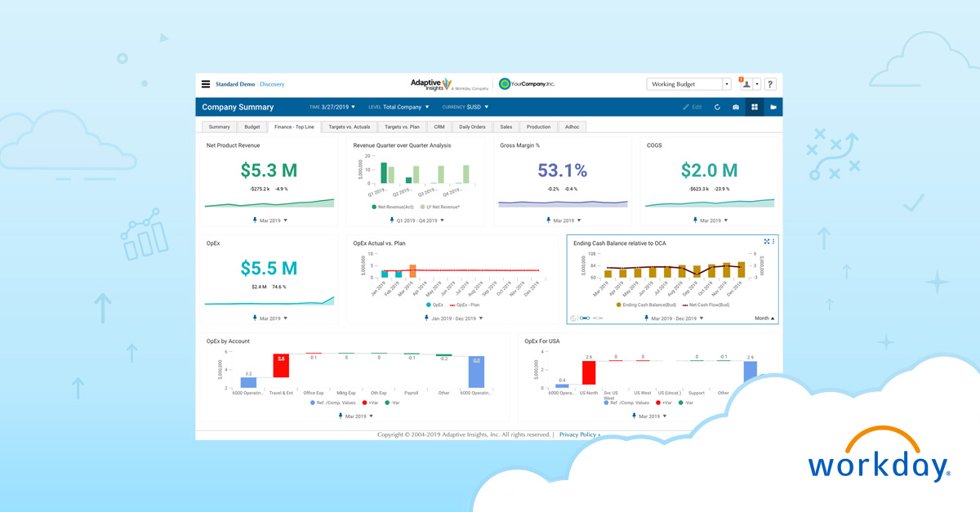The height and width of the screenshot is (512, 980).
Task: Toggle LY Net Revenue legend series
Action: (x=440, y=207)
